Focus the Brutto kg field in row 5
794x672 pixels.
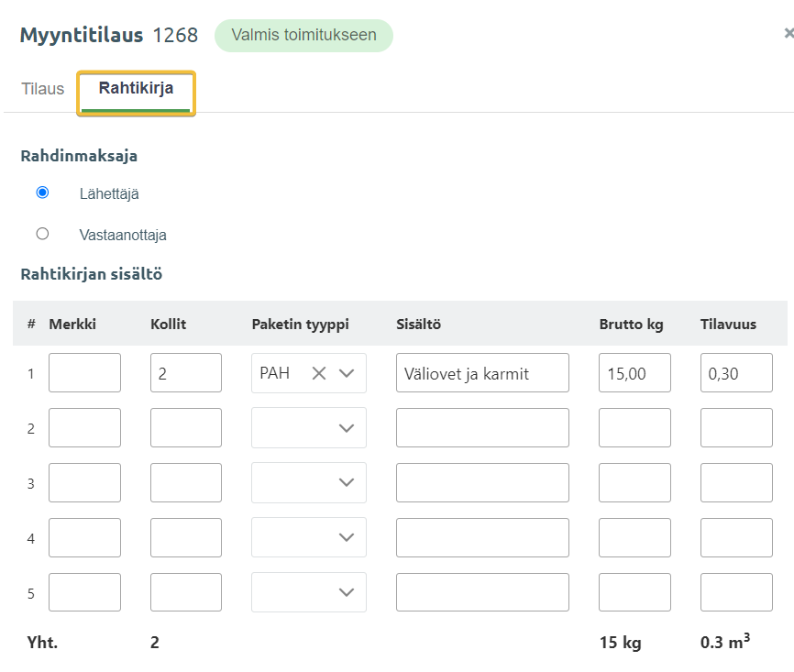pos(634,593)
